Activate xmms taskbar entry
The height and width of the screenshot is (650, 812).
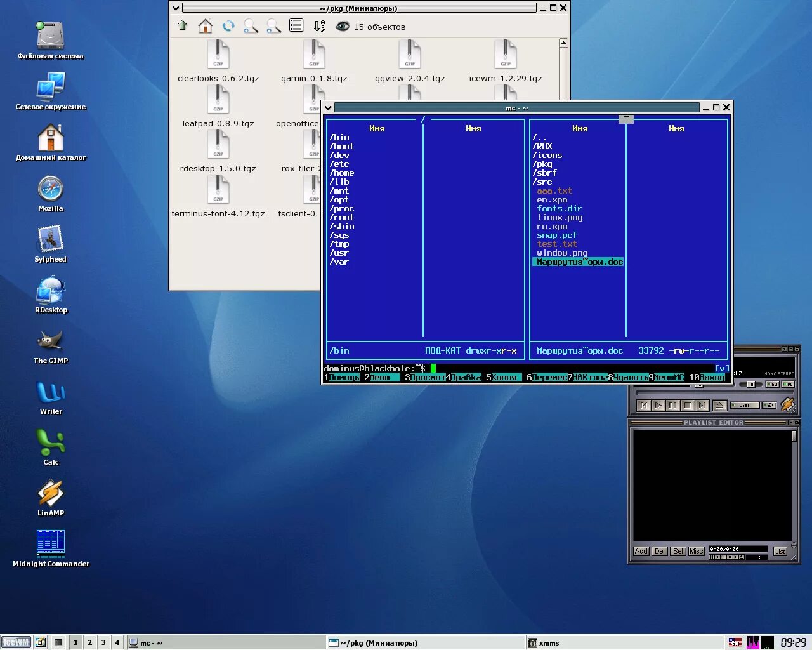[x=624, y=642]
